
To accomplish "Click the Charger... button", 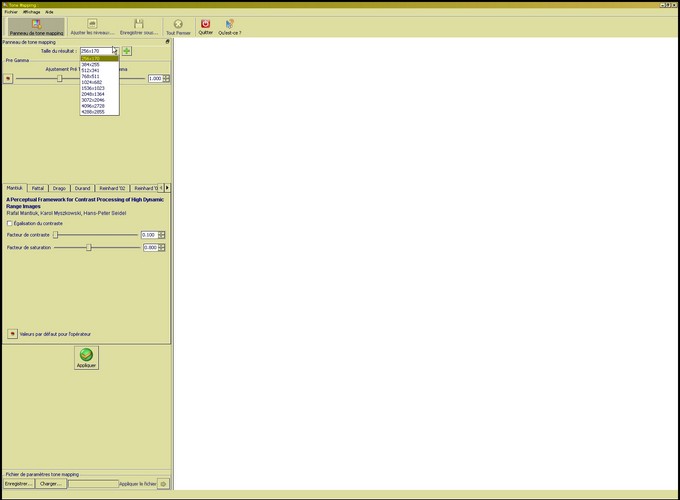I will pyautogui.click(x=49, y=484).
